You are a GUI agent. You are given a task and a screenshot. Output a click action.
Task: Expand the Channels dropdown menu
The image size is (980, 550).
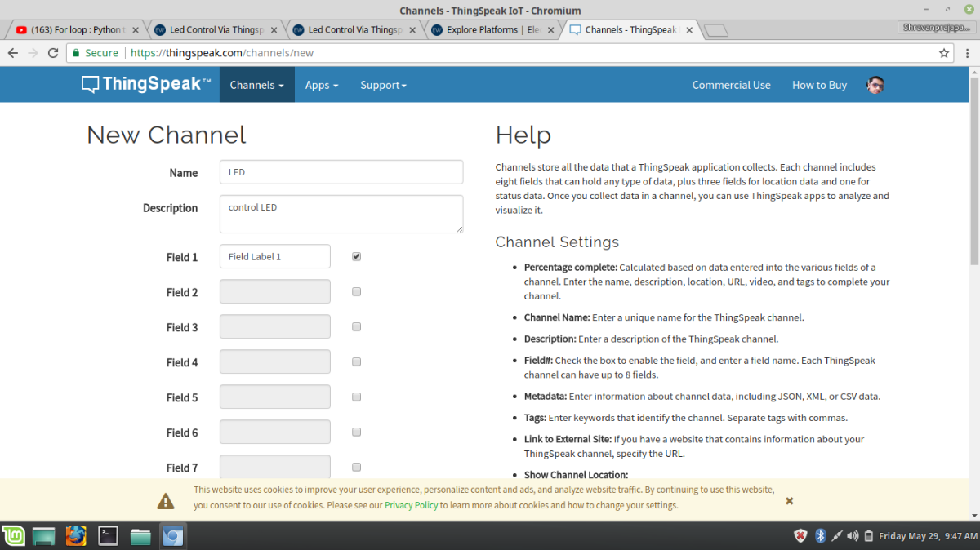256,85
